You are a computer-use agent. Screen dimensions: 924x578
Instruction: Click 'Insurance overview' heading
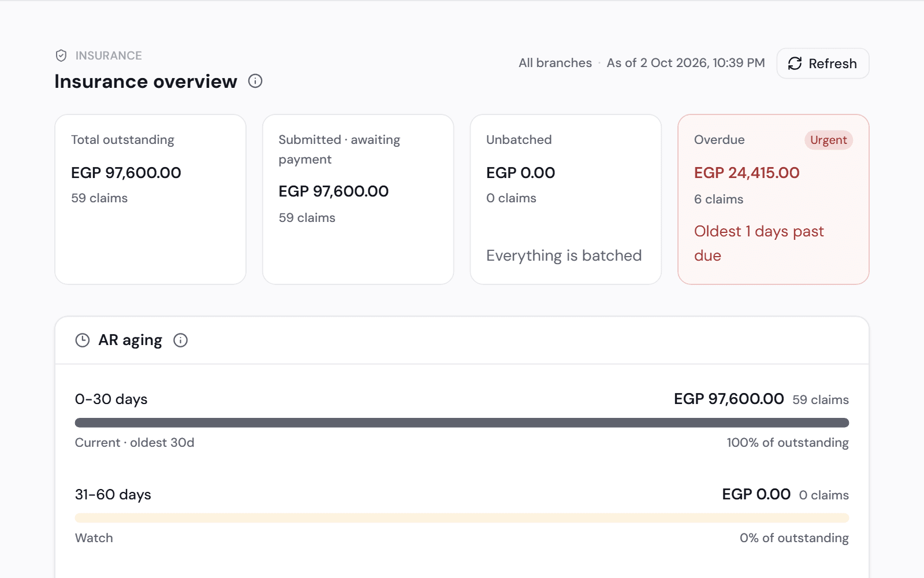click(x=146, y=81)
